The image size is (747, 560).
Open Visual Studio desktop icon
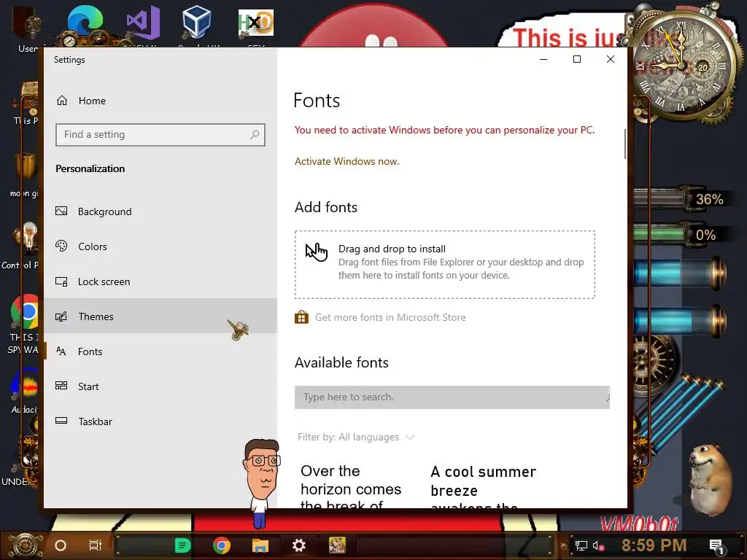[x=142, y=24]
